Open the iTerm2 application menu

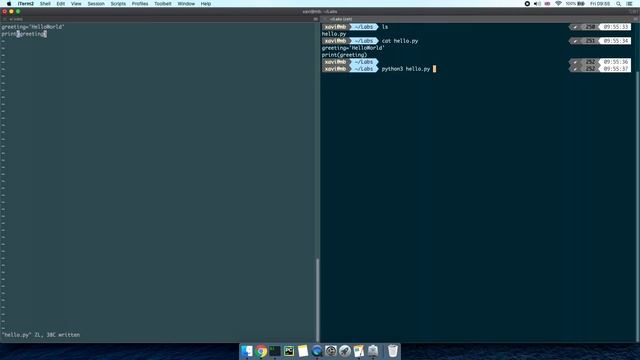tap(26, 4)
